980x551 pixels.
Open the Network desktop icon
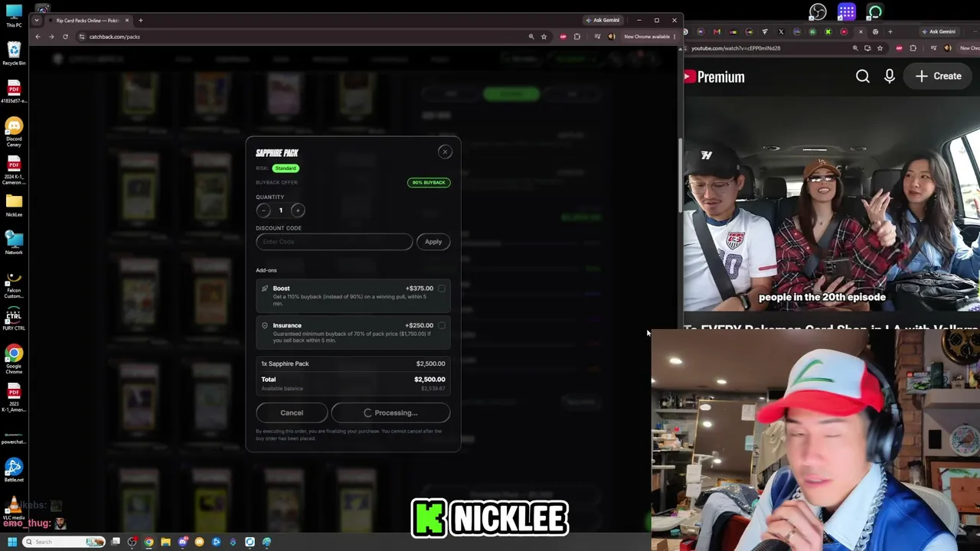pos(14,243)
